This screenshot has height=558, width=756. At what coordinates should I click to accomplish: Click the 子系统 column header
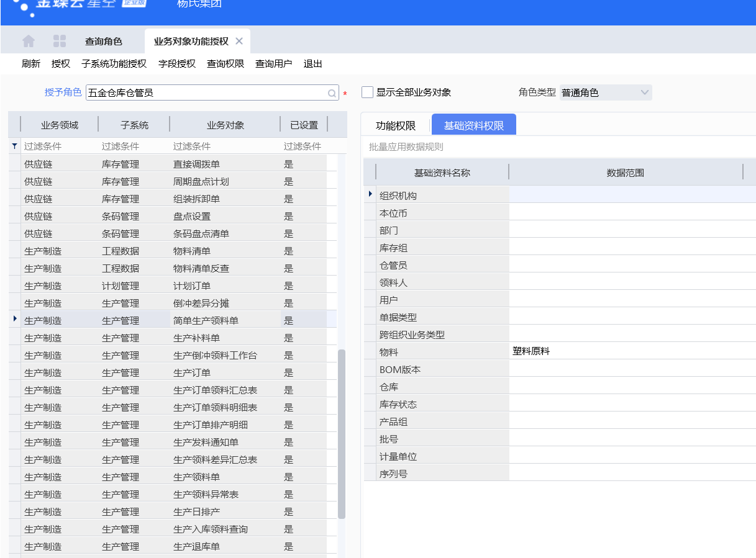134,125
